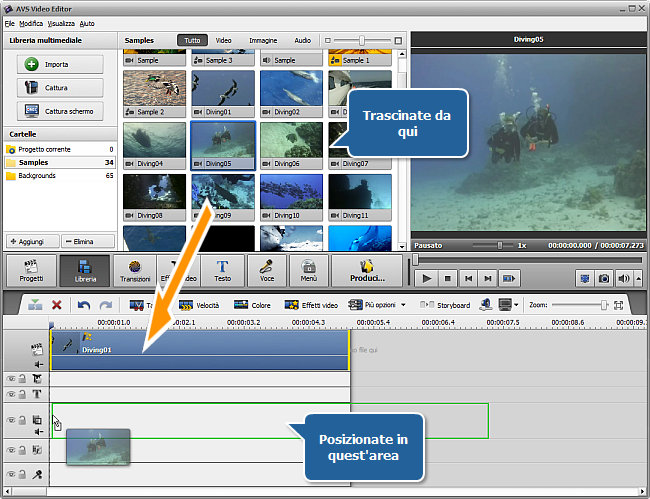Open Velocità speed tool
Image resolution: width=650 pixels, height=499 pixels.
click(199, 305)
